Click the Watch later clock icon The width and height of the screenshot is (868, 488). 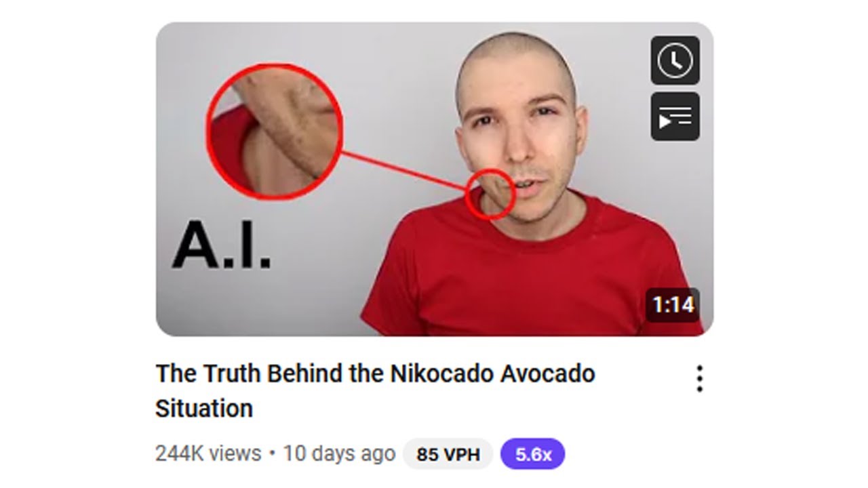coord(675,60)
